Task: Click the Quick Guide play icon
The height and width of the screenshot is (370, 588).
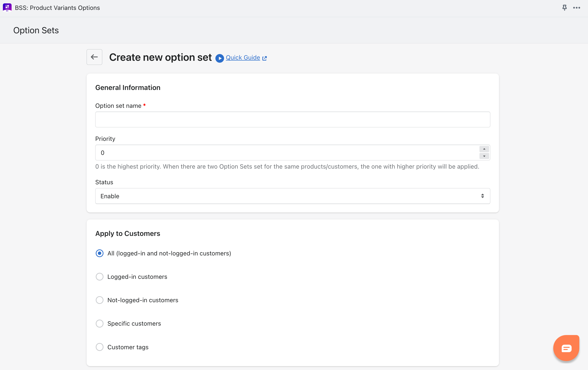Action: click(219, 58)
